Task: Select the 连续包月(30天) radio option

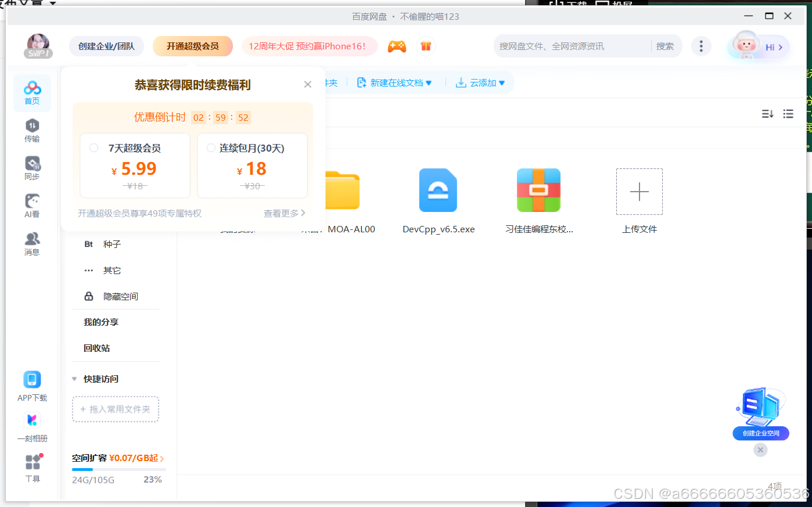Action: pyautogui.click(x=211, y=148)
